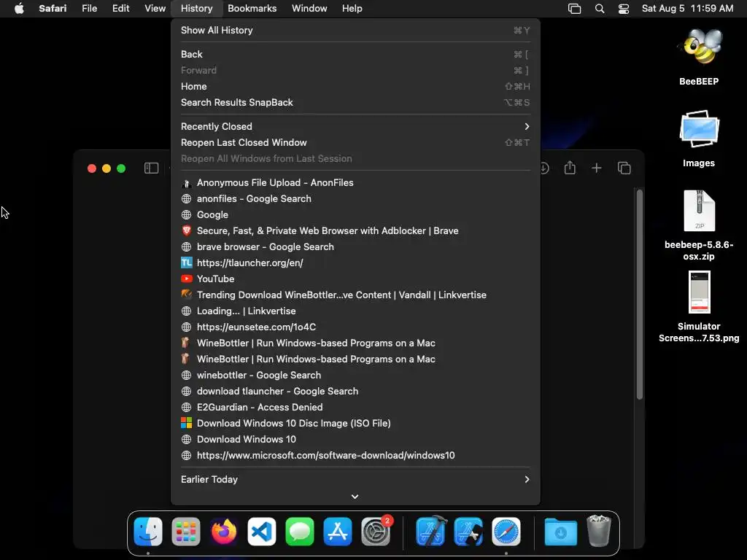Open the microsoft.com software-download URL entry

[355, 455]
